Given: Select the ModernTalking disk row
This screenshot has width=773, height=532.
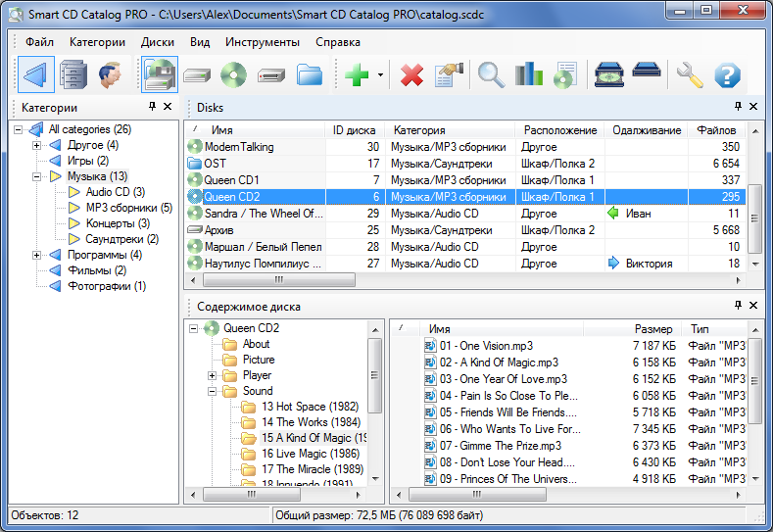Looking at the screenshot, I should click(x=465, y=147).
